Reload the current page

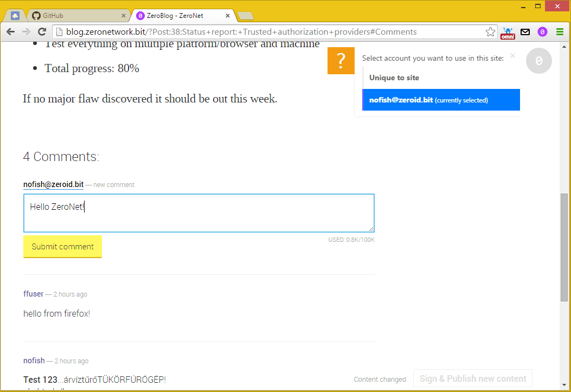coord(42,32)
